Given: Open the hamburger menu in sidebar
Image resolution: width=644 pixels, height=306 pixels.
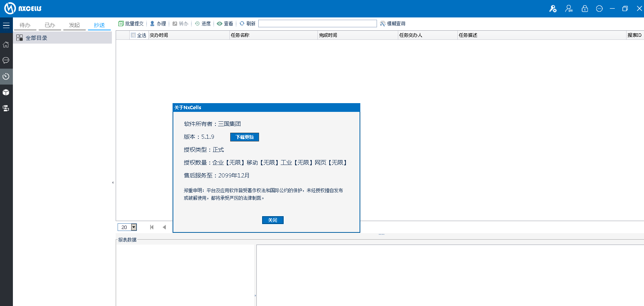Looking at the screenshot, I should coord(6,25).
